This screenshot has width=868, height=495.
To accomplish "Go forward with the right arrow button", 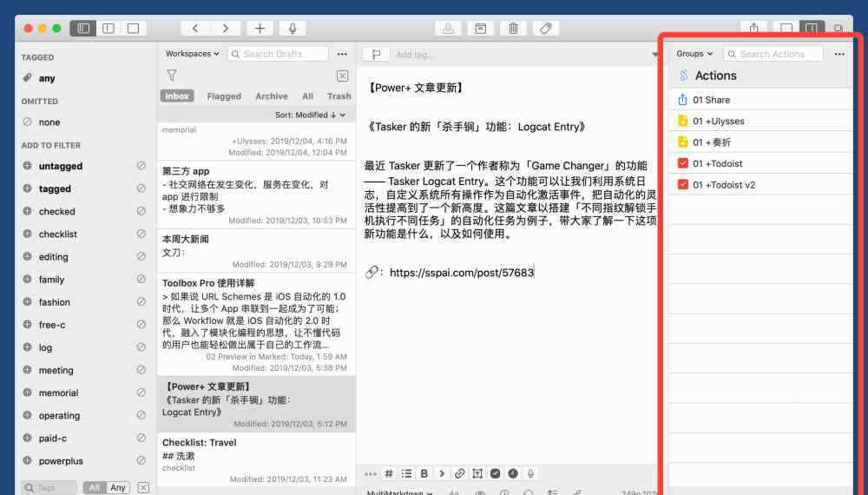I will click(x=226, y=29).
